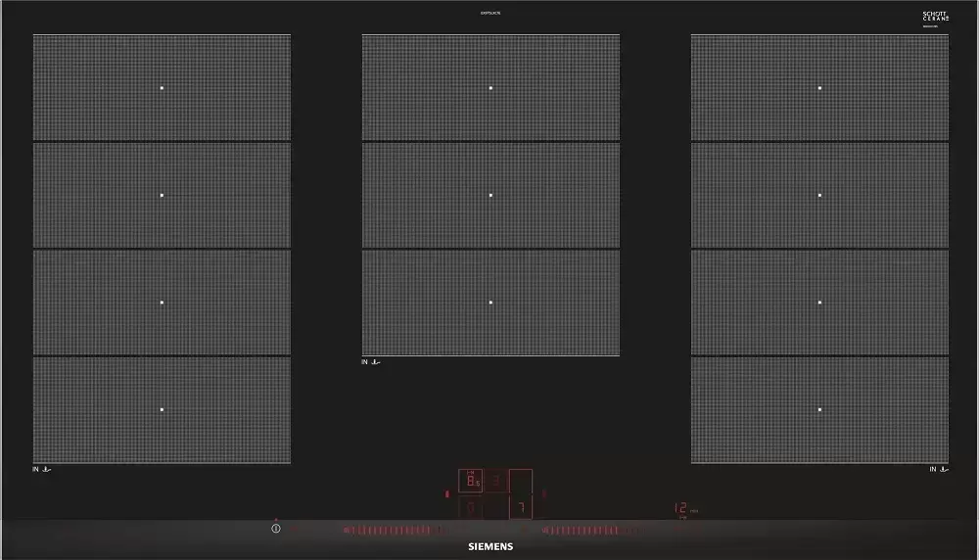
Task: Select the zone display showing 3
Action: pyautogui.click(x=496, y=481)
